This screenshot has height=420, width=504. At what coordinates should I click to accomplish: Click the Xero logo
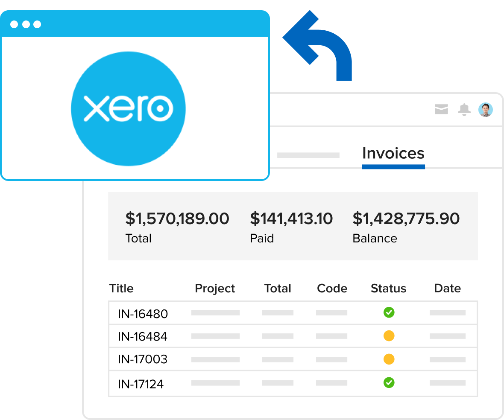(128, 108)
